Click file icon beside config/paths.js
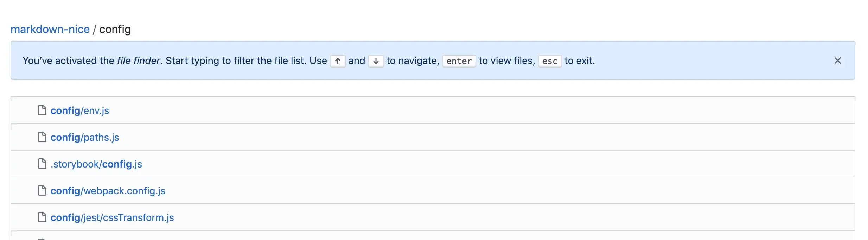The image size is (868, 240). pyautogui.click(x=42, y=137)
